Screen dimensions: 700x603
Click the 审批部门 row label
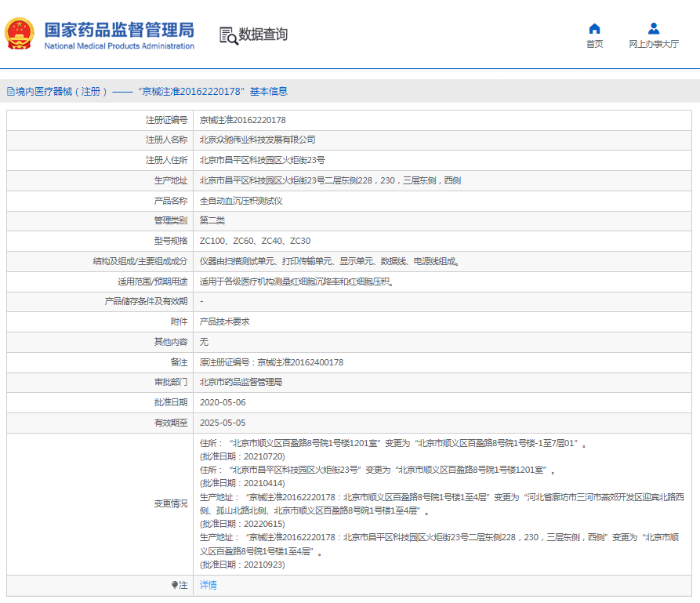(171, 383)
